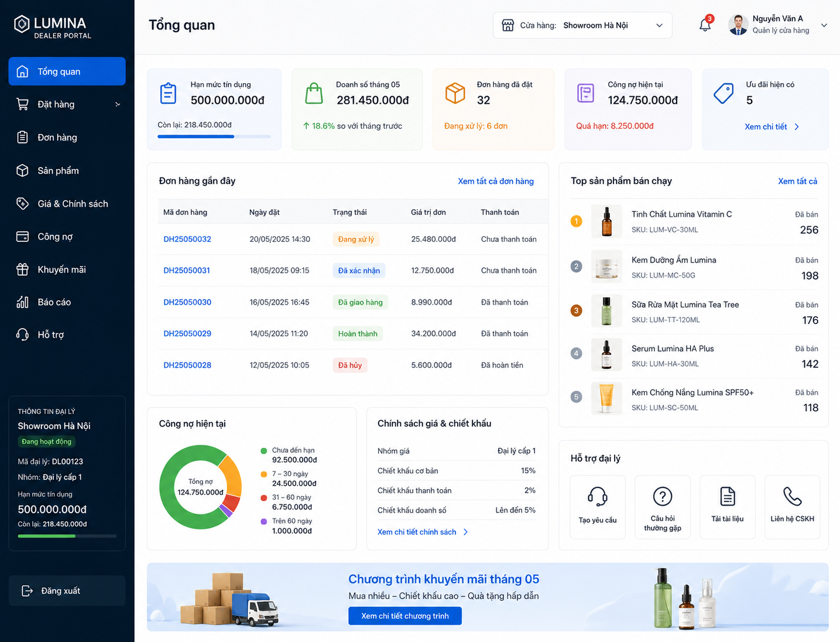Go to Tổng quan menu item
Image resolution: width=840 pixels, height=642 pixels.
pyautogui.click(x=67, y=71)
